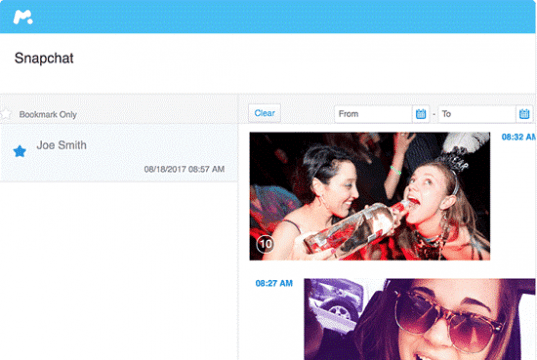This screenshot has height=360, width=537.
Task: Click the blue top header bar
Action: (x=268, y=16)
